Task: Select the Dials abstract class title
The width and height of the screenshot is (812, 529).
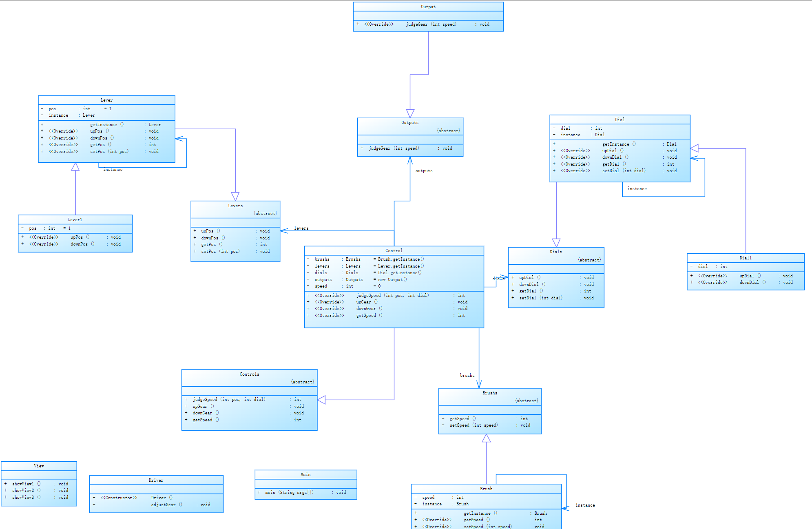Action: tap(555, 252)
